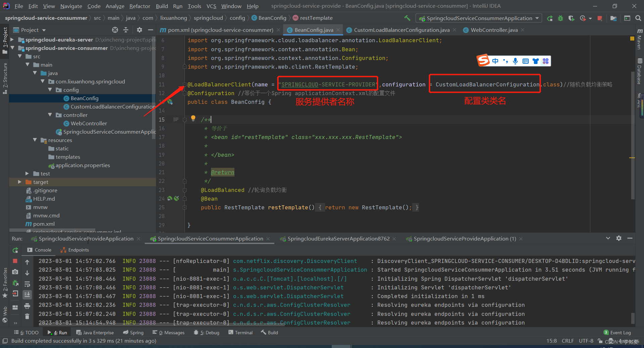The width and height of the screenshot is (644, 348).
Task: Expand the target folder in project tree
Action: [20, 182]
